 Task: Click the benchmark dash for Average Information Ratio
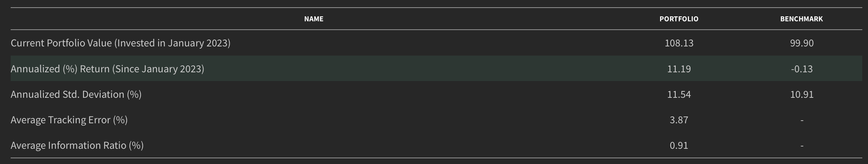[x=801, y=146]
